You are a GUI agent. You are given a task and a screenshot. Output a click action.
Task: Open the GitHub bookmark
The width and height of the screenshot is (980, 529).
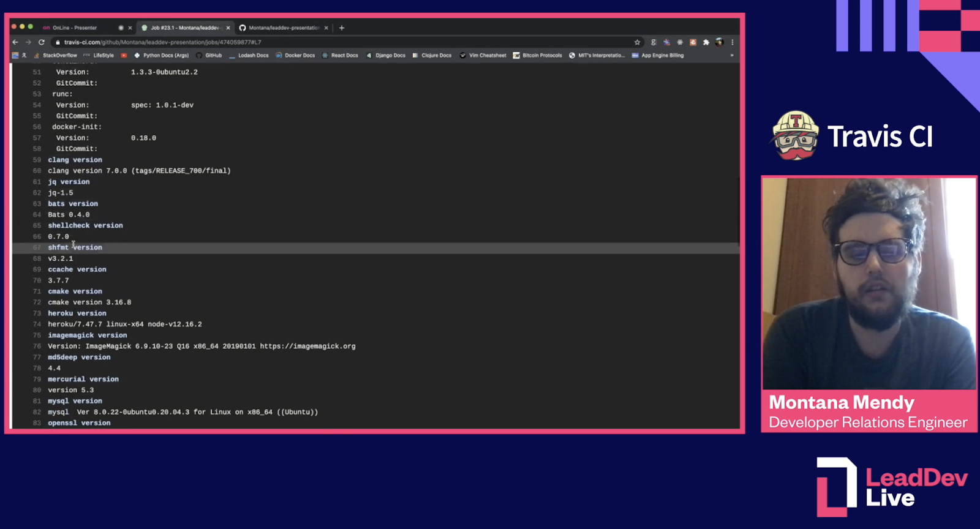tap(209, 55)
